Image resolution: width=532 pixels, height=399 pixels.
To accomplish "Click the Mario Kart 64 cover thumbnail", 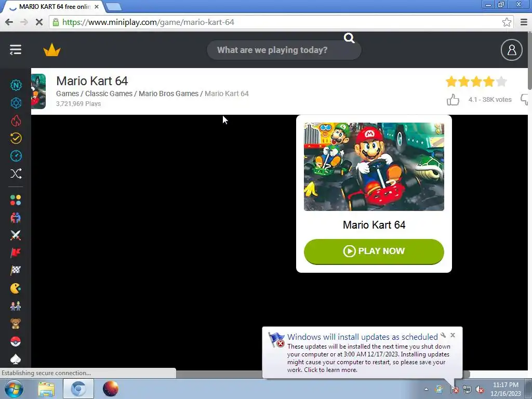I will tap(374, 167).
